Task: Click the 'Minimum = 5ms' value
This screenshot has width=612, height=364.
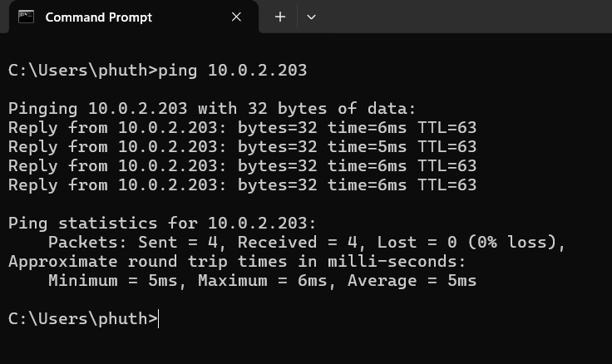Action: point(113,281)
